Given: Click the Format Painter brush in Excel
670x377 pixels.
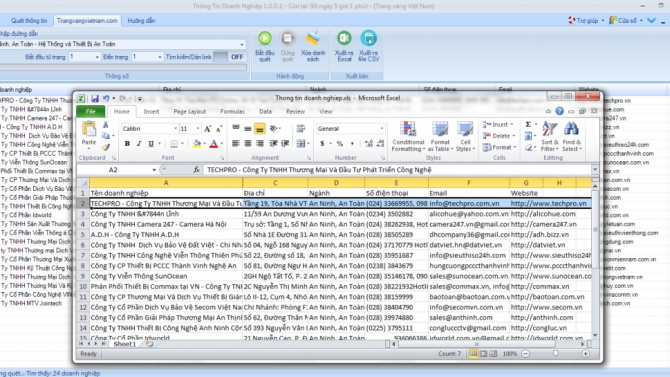Looking at the screenshot, I should pos(106,147).
